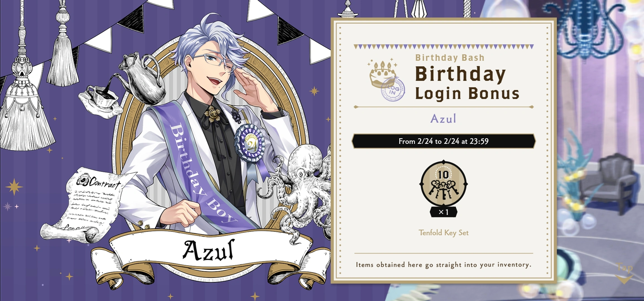Click the inventory notice text at panel bottom

443,265
